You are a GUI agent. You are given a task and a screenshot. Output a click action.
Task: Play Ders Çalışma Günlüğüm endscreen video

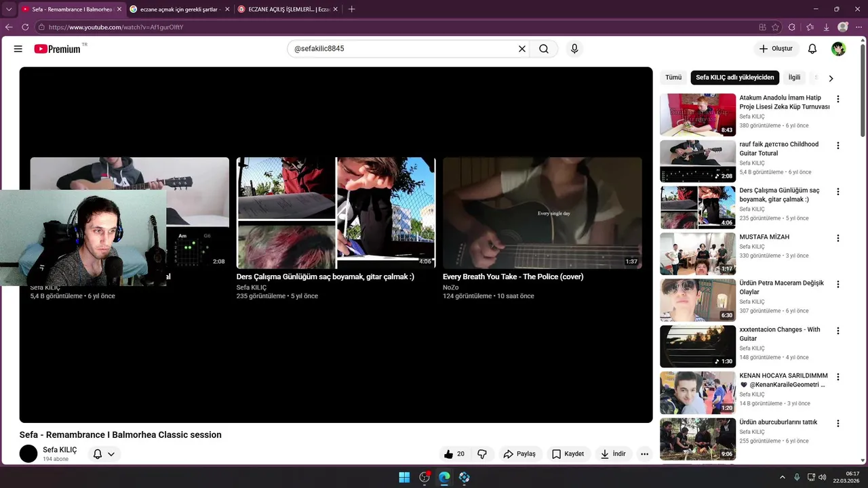coord(336,213)
